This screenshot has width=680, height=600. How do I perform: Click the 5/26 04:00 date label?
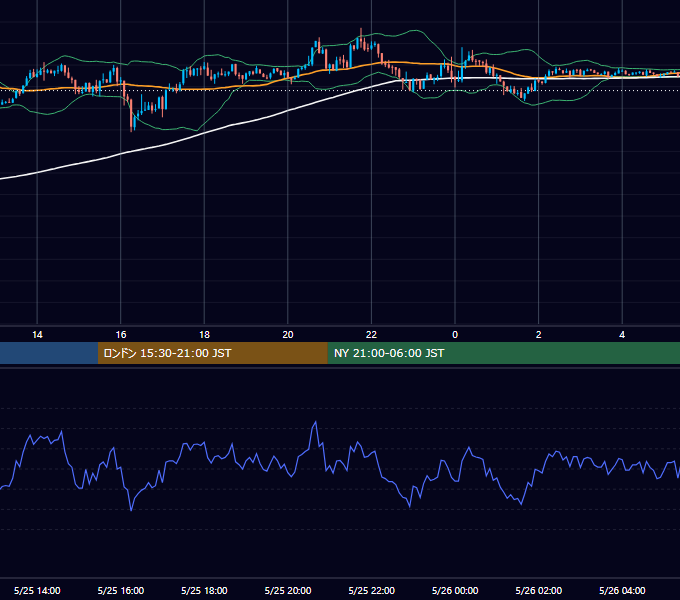tap(622, 590)
